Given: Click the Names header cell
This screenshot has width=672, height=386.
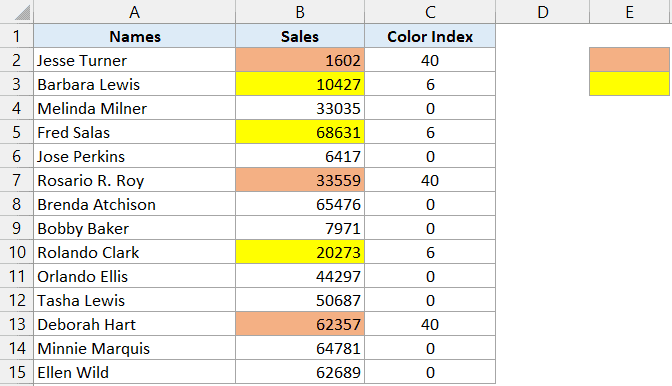Looking at the screenshot, I should pyautogui.click(x=135, y=36).
